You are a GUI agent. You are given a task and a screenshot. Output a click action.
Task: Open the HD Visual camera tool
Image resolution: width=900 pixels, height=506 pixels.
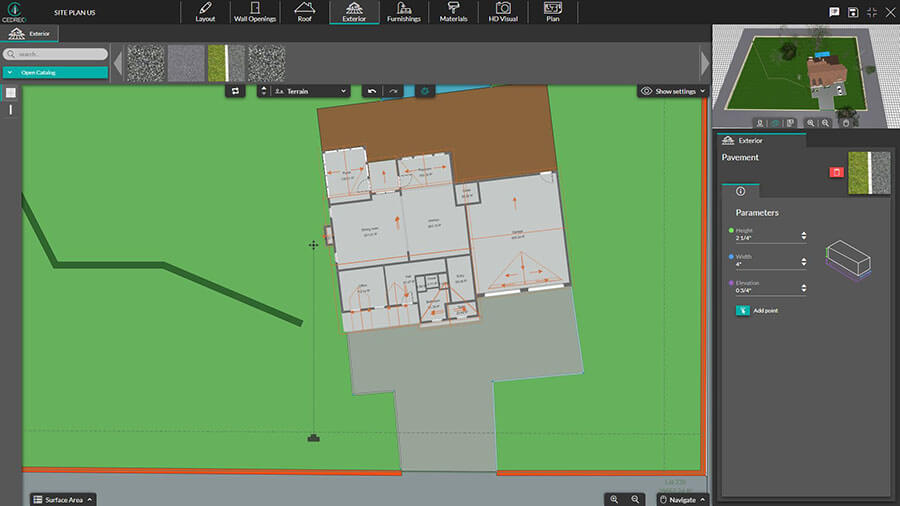pyautogui.click(x=503, y=12)
